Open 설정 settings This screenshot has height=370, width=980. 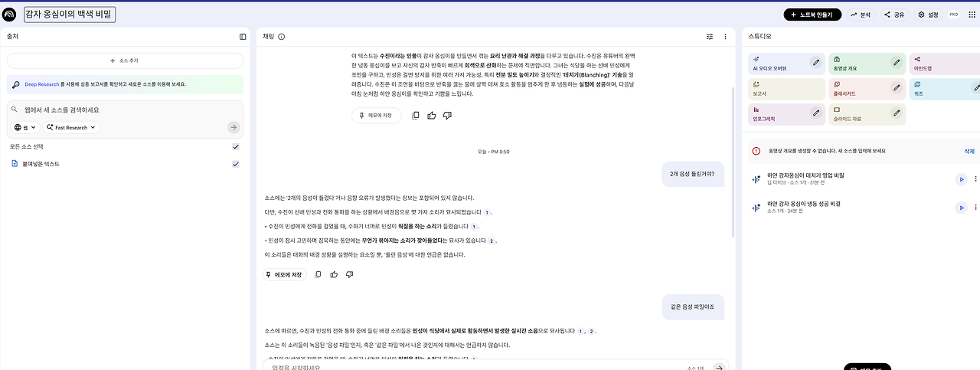[x=928, y=15]
